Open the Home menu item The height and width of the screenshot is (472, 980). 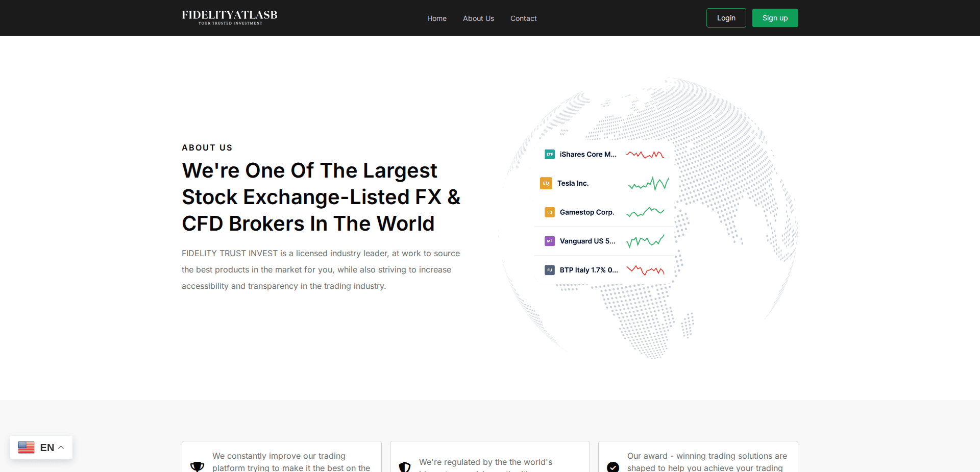tap(437, 18)
